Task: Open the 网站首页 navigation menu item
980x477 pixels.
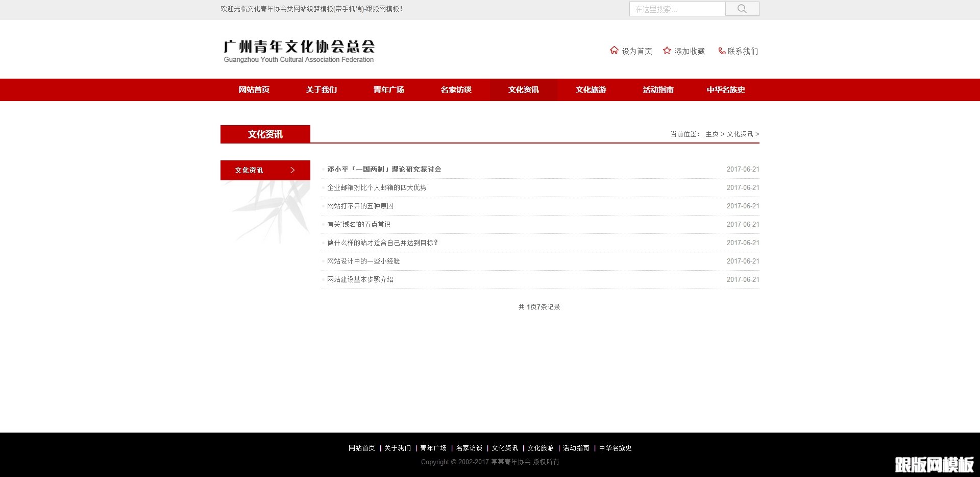Action: 253,89
